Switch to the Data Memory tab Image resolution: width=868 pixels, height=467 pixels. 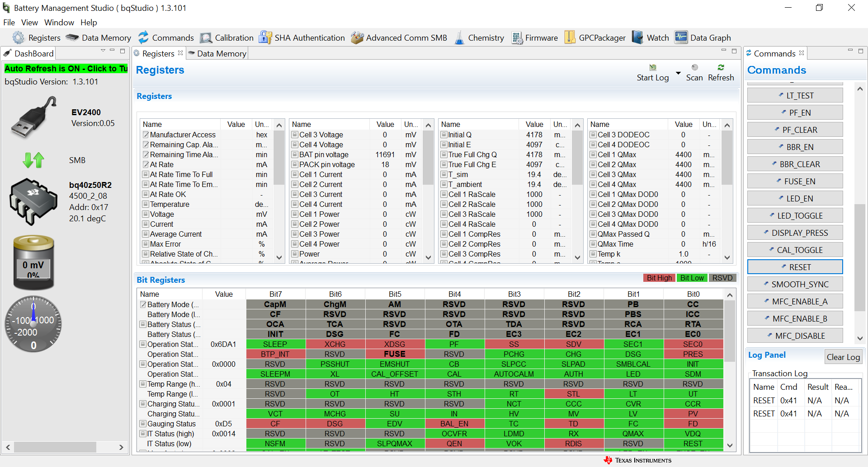pos(217,53)
